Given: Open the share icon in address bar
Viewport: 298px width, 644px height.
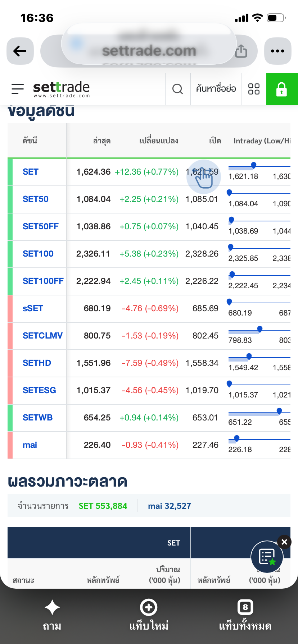Looking at the screenshot, I should pyautogui.click(x=241, y=51).
